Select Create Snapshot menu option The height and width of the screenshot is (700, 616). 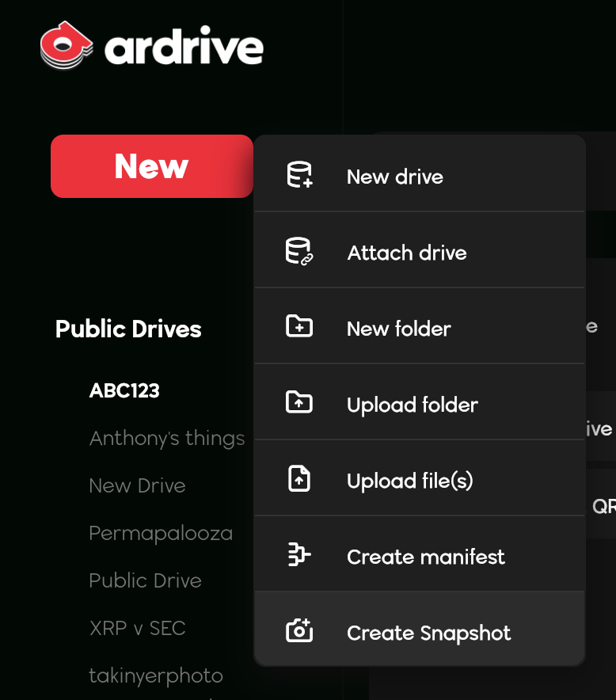(420, 629)
